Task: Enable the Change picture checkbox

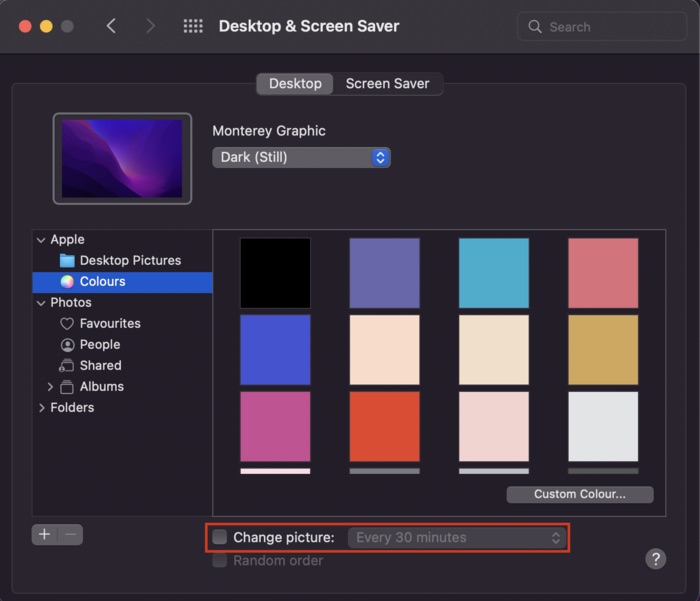Action: point(220,537)
